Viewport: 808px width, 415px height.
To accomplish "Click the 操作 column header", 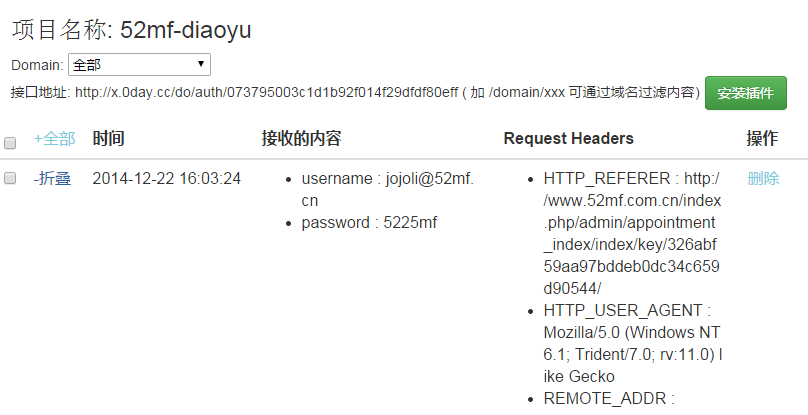I will [x=762, y=138].
